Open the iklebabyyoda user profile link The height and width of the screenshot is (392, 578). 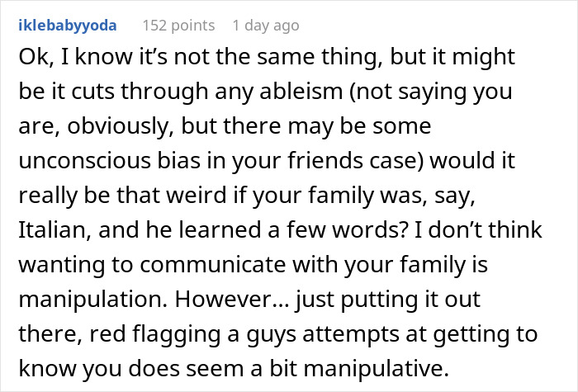67,26
